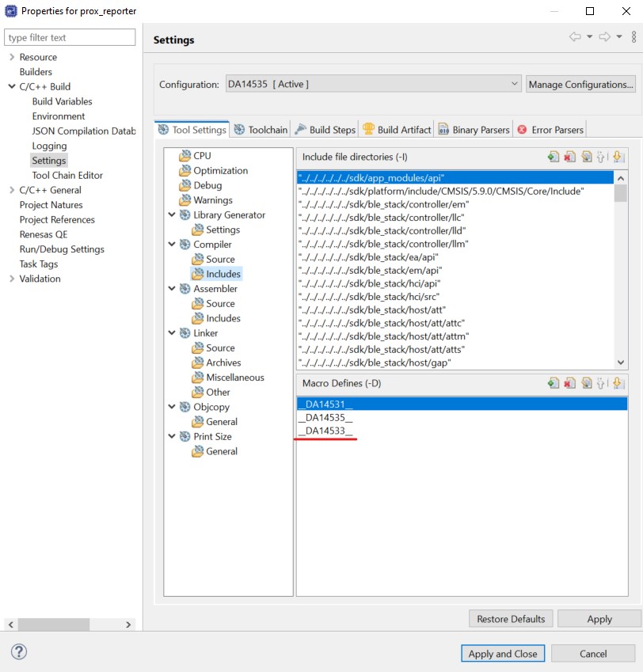Edit selected macro define icon
Screen dimensions: 643x672
tap(587, 383)
